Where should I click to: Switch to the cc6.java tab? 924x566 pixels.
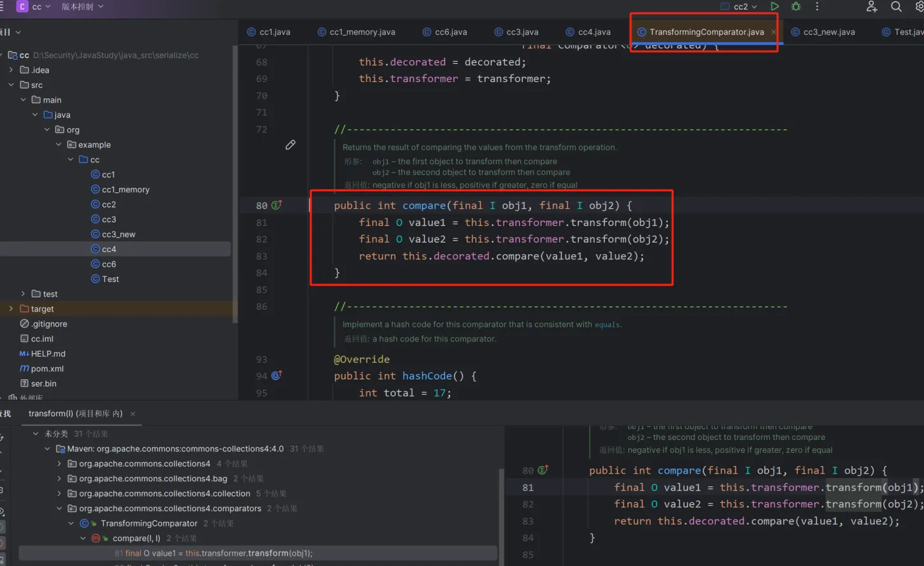click(450, 32)
